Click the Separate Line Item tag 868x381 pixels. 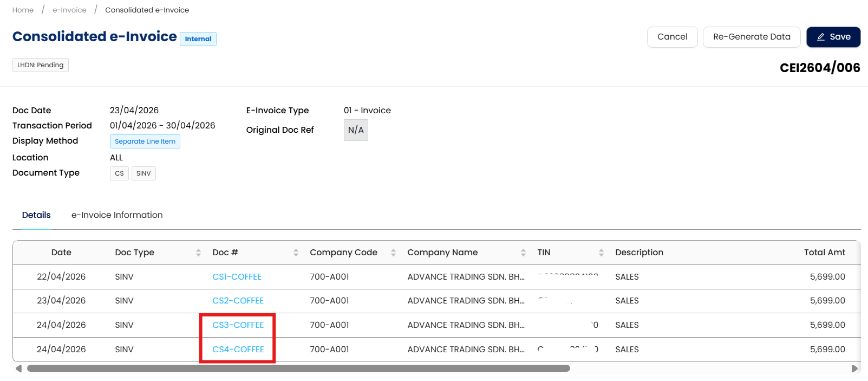pyautogui.click(x=145, y=141)
